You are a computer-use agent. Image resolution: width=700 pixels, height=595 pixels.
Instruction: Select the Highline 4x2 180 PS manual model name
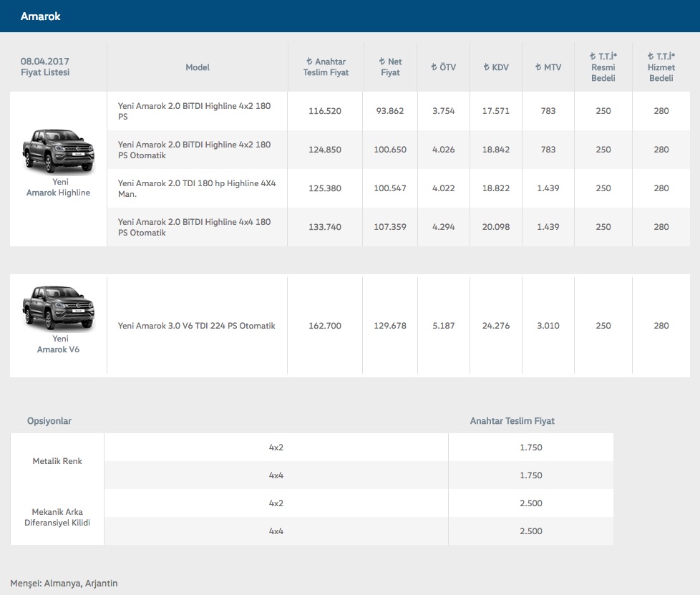194,111
